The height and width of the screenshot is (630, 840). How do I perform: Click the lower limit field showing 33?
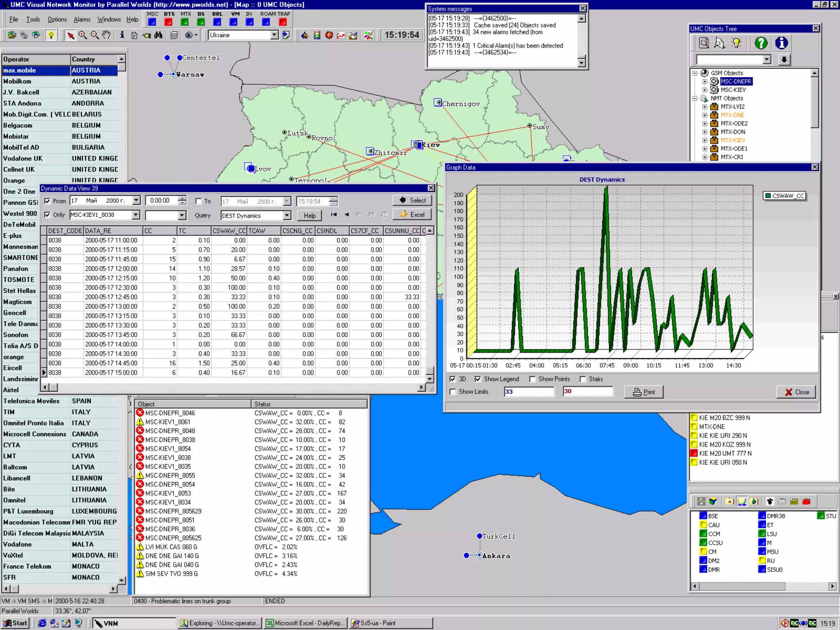(529, 392)
